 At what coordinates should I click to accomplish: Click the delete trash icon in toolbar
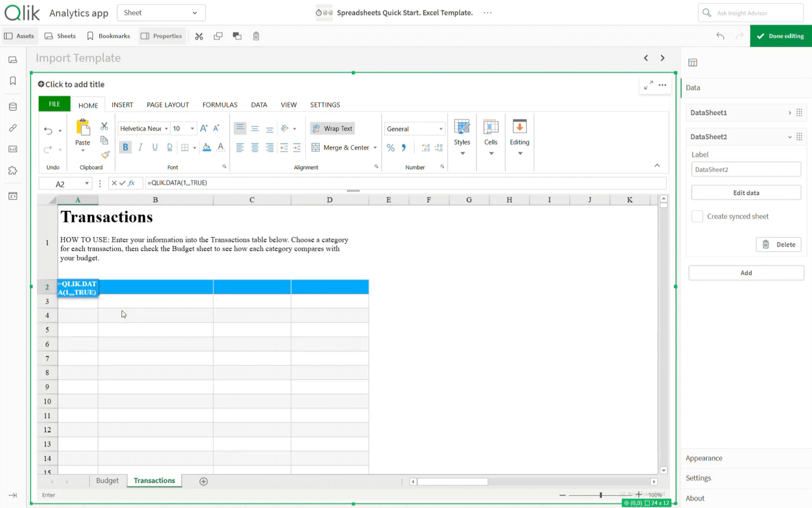click(256, 36)
